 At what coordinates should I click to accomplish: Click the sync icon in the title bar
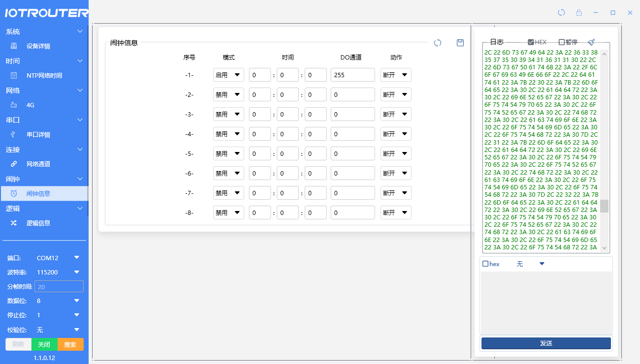561,13
